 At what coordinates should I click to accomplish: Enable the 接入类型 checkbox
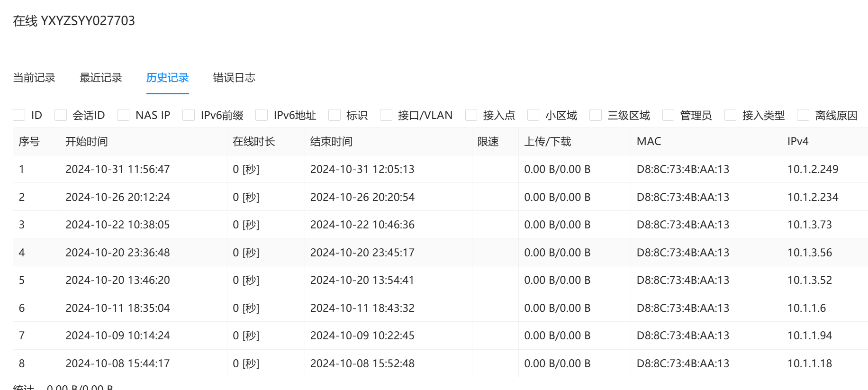[731, 115]
